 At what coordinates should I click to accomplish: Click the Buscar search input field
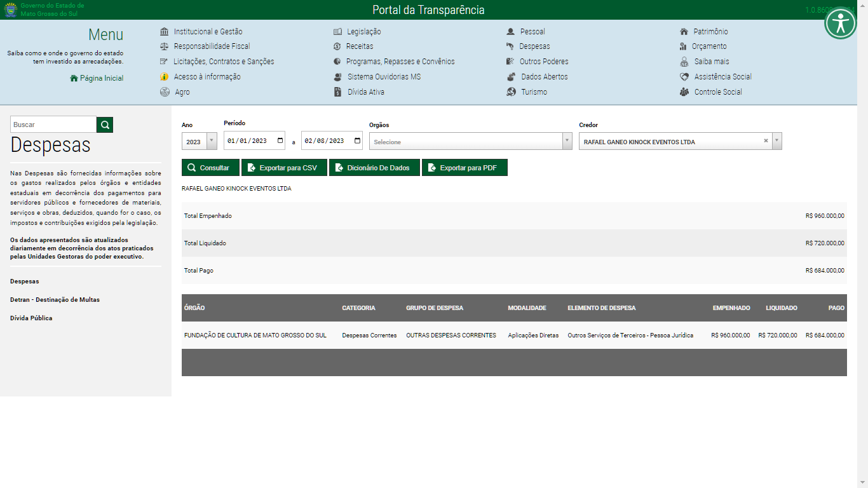click(53, 125)
